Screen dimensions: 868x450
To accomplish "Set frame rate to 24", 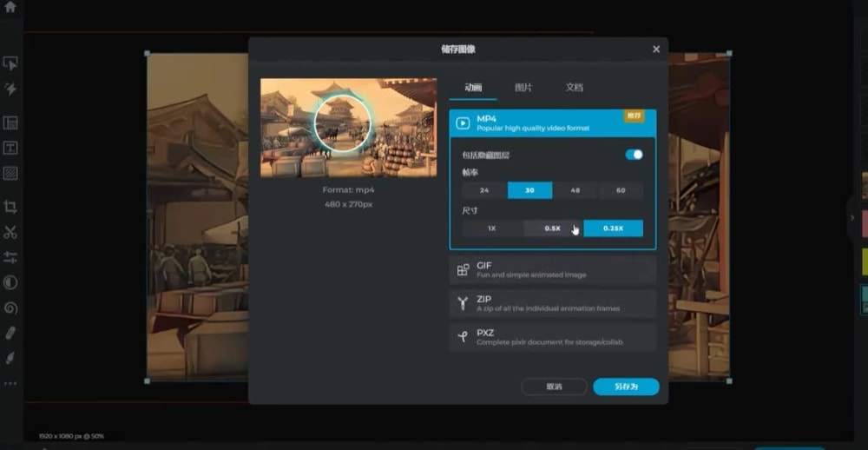I will click(x=484, y=190).
